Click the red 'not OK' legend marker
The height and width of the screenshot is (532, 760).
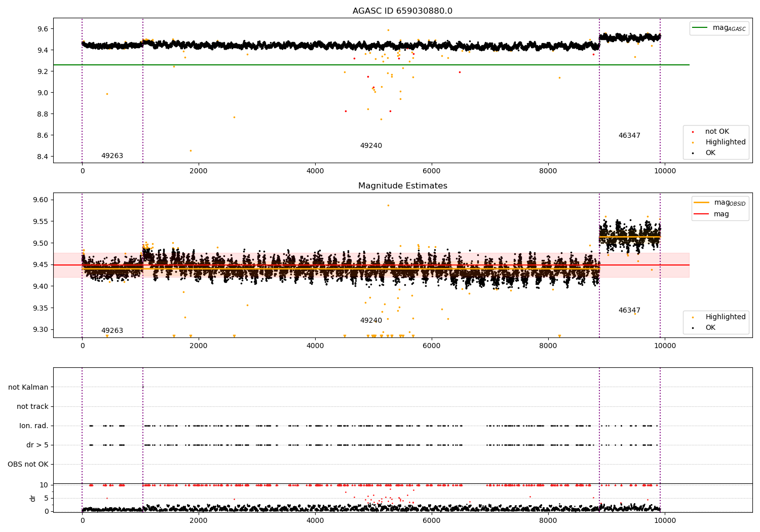693,132
